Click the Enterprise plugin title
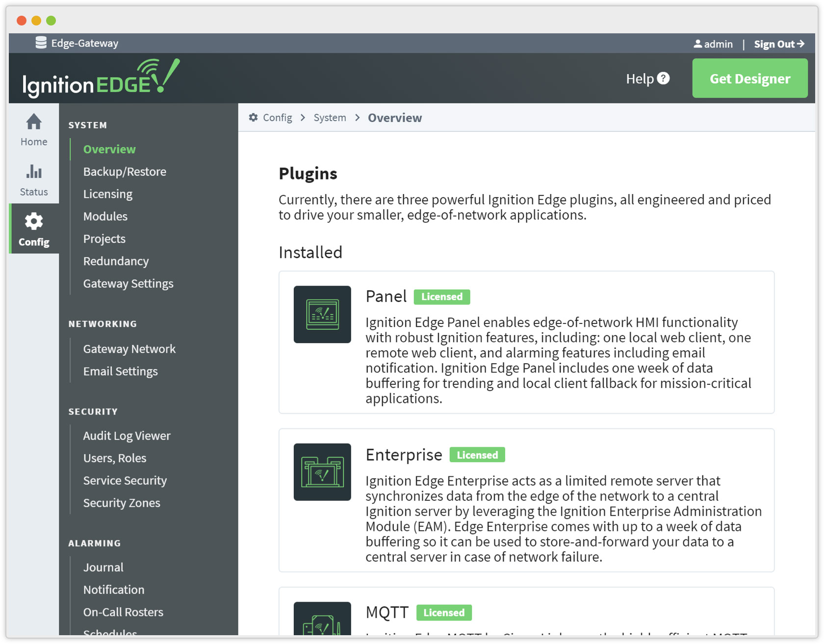Screen dimensions: 824x644 pyautogui.click(x=404, y=455)
